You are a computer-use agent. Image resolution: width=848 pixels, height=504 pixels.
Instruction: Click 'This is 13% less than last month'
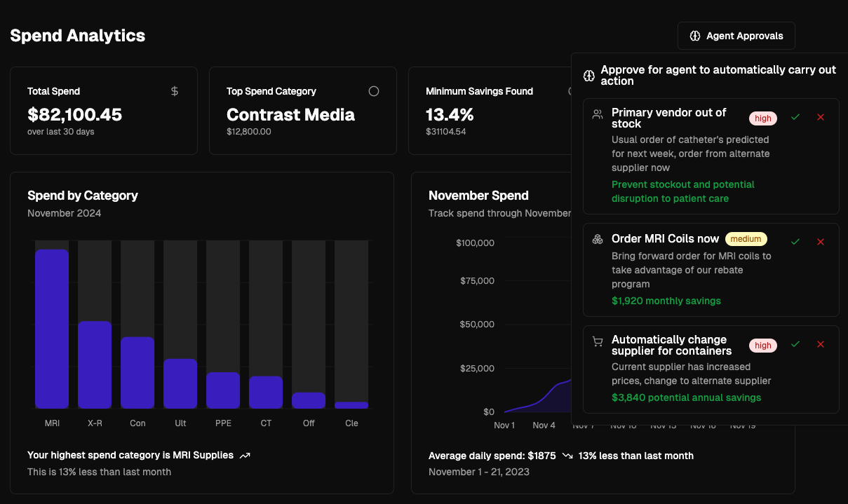tap(100, 472)
